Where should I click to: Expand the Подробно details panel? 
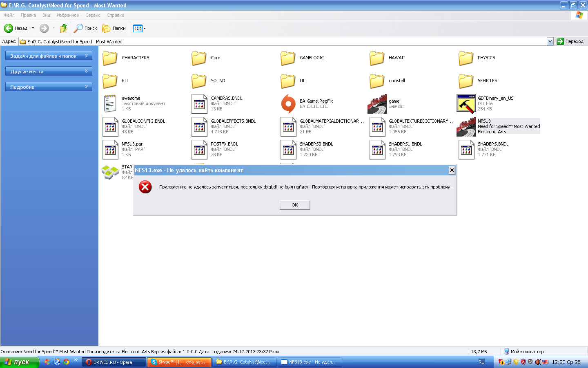click(49, 87)
